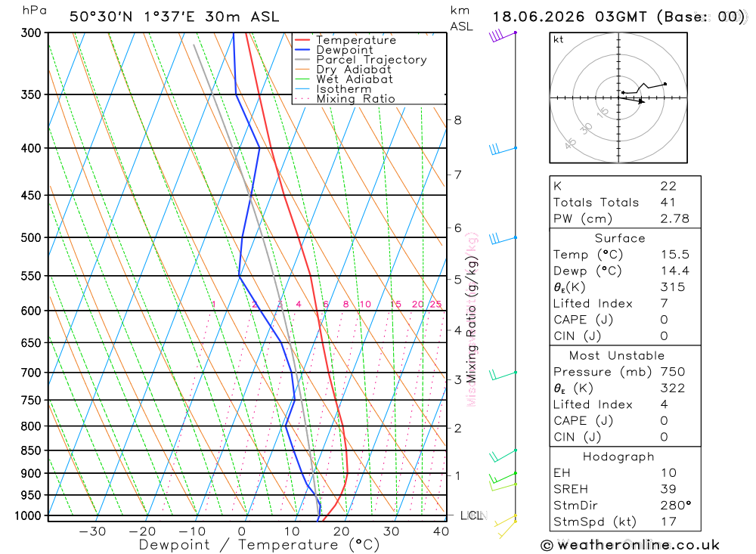Image resolution: width=756 pixels, height=554 pixels.
Task: Click the 500 hPa pressure label
Action: 31,238
